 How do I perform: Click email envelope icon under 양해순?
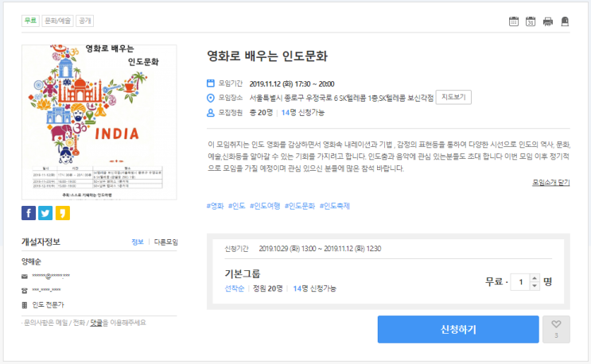pos(25,277)
